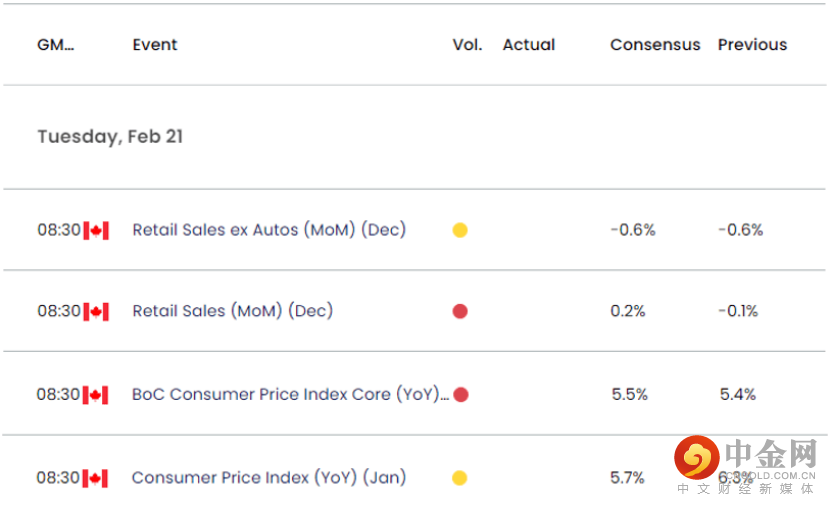This screenshot has width=831, height=507.
Task: Open Retail Sales (MoM) (Dec) event
Action: pos(232,311)
